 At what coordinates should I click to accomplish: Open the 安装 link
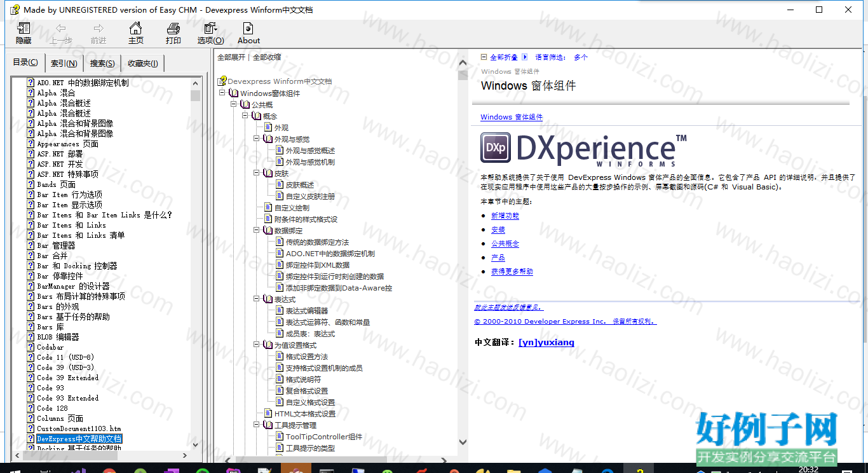(x=498, y=230)
